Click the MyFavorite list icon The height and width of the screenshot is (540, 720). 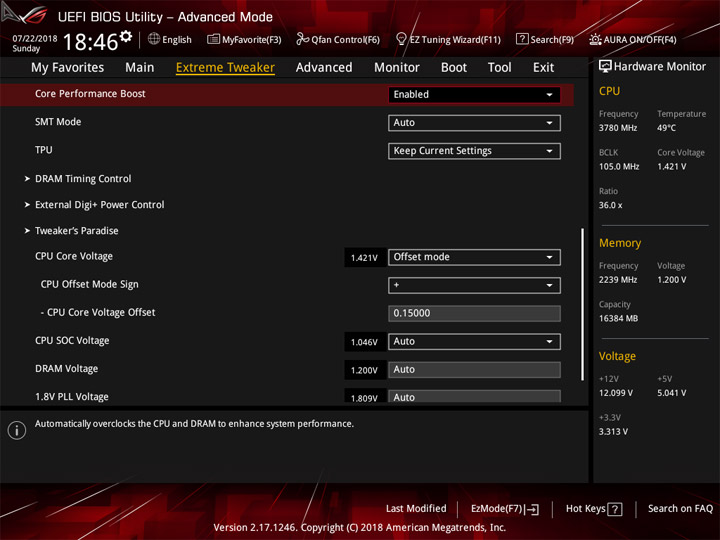click(213, 39)
